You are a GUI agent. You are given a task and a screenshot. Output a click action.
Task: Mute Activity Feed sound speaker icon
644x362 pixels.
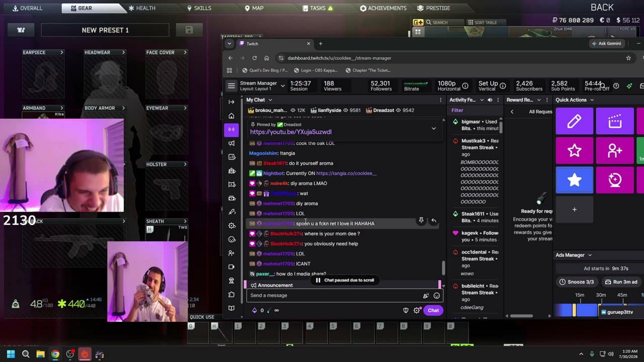click(490, 100)
